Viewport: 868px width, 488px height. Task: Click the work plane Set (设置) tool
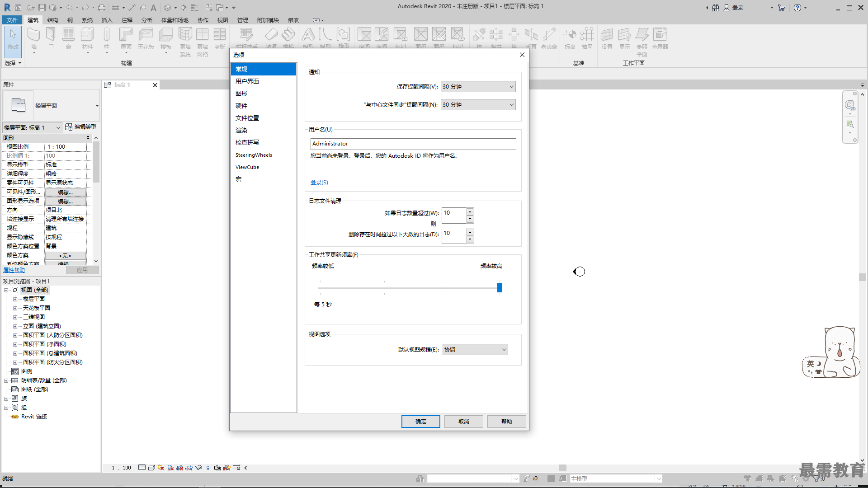pos(607,38)
